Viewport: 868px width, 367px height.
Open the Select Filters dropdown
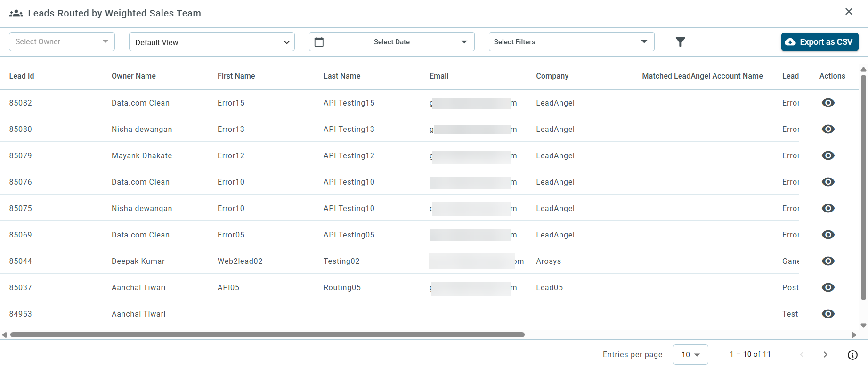click(571, 42)
